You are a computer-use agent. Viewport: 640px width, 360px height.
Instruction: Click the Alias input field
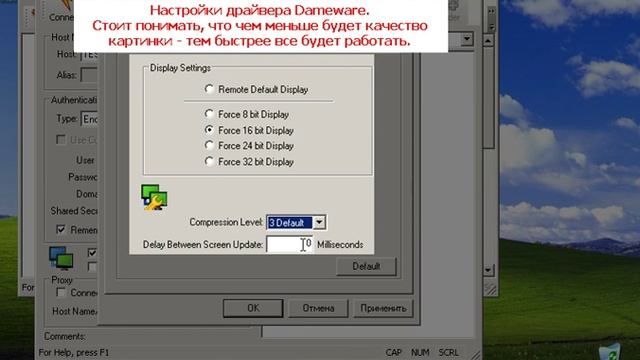[x=89, y=75]
